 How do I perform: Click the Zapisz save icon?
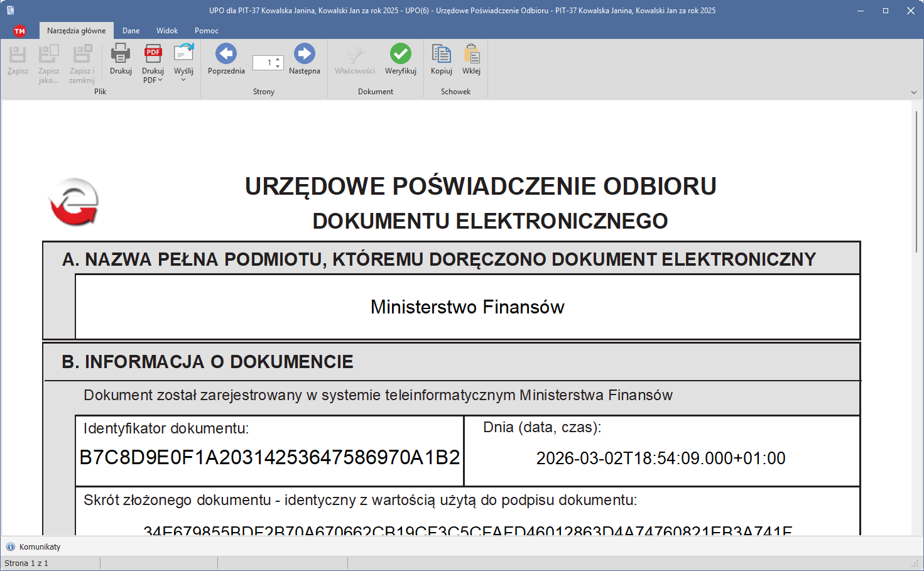coord(18,54)
